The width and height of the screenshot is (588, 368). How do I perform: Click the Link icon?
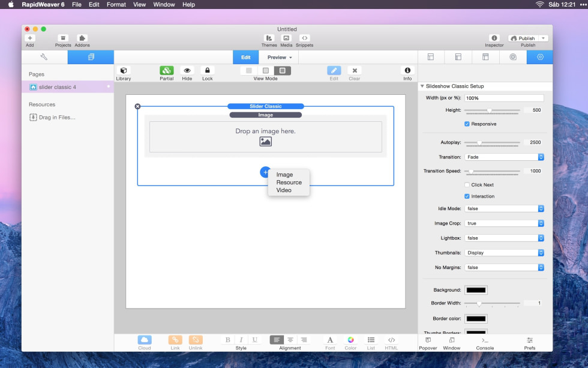tap(175, 340)
